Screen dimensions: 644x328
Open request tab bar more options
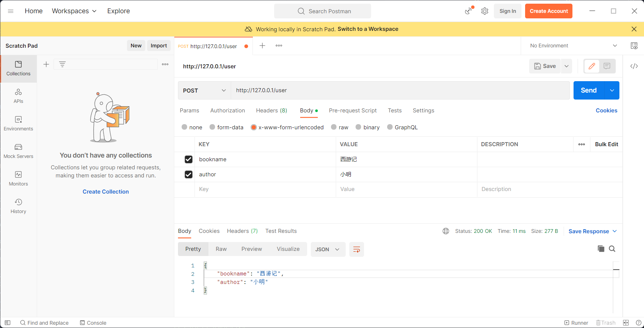pos(279,46)
